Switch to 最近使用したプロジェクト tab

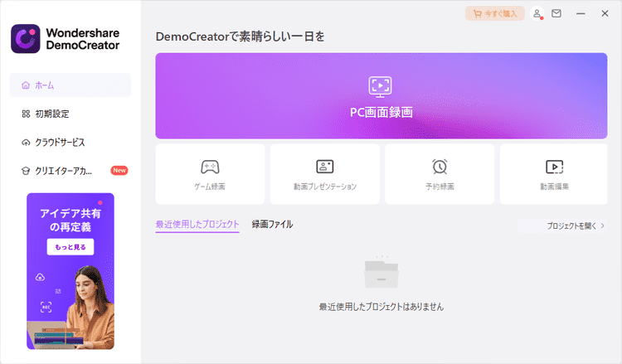tap(197, 225)
